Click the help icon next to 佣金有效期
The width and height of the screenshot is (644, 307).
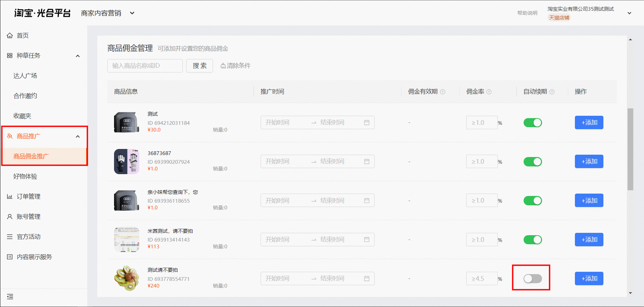pos(442,92)
